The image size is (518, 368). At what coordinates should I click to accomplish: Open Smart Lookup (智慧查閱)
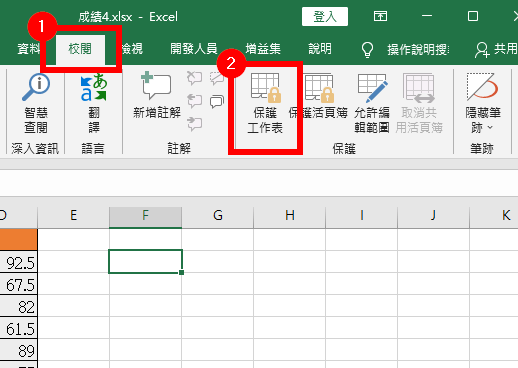click(x=36, y=103)
